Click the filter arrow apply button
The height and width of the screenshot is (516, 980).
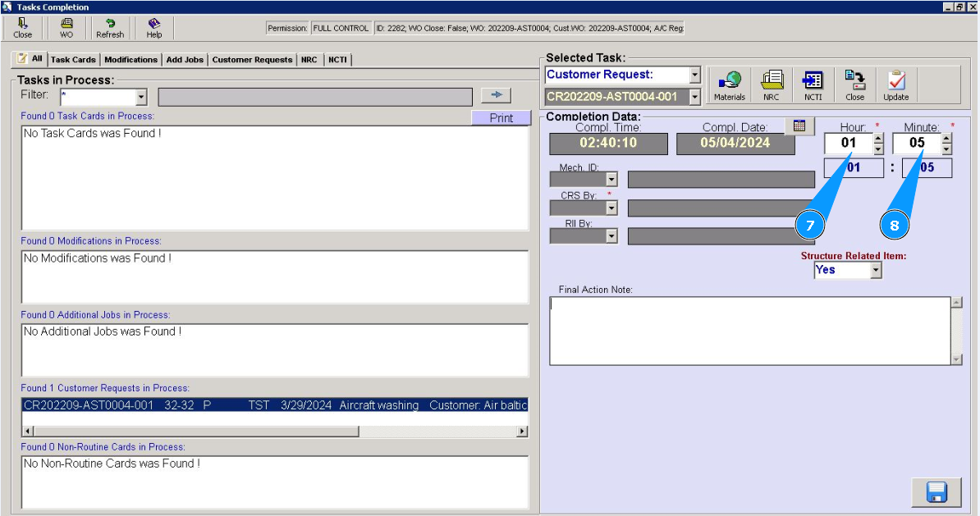(496, 95)
